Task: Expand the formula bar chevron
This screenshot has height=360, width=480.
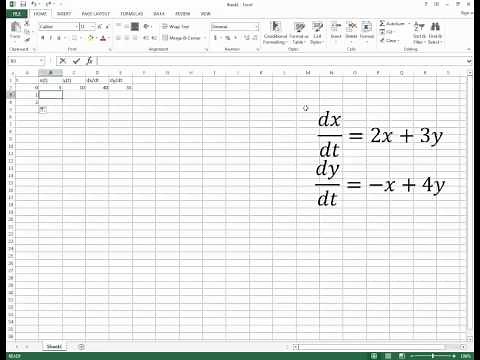Action: 469,61
